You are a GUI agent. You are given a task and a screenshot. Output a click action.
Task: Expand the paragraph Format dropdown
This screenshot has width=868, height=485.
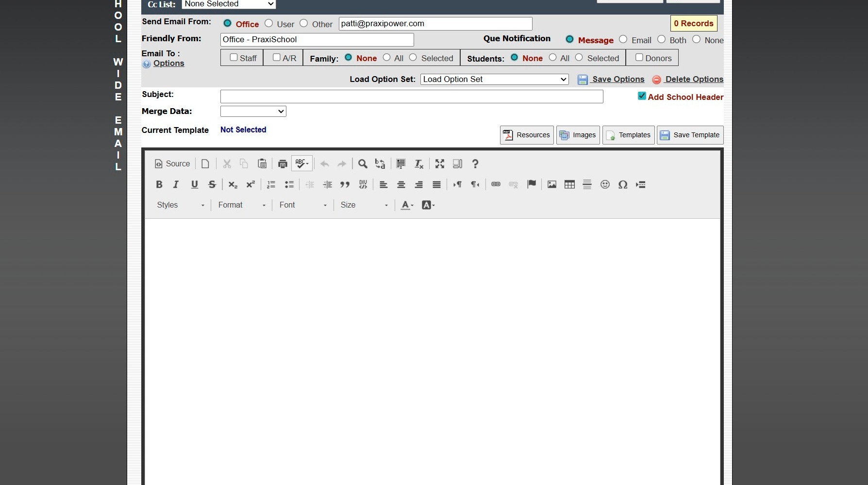pos(241,205)
